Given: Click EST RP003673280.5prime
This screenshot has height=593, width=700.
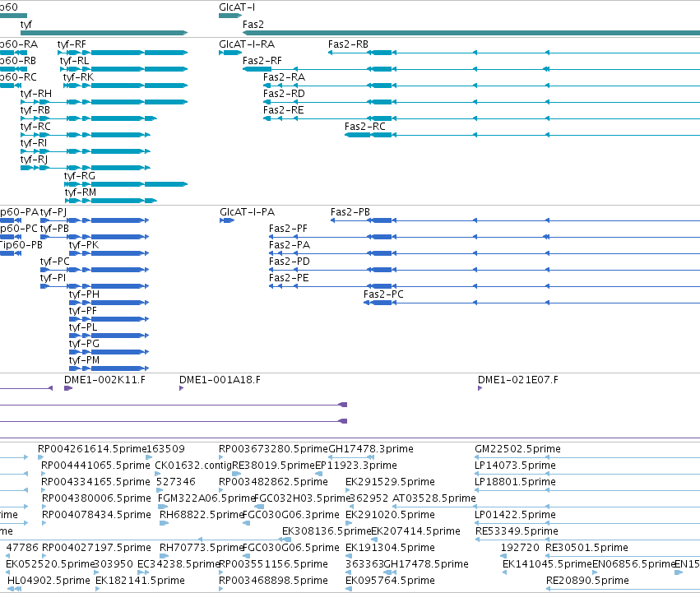Looking at the screenshot, I should tap(221, 457).
